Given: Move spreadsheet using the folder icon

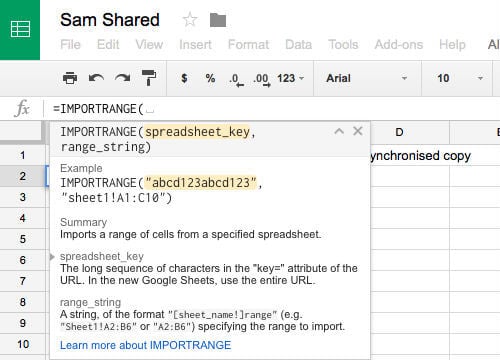Looking at the screenshot, I should (x=218, y=20).
